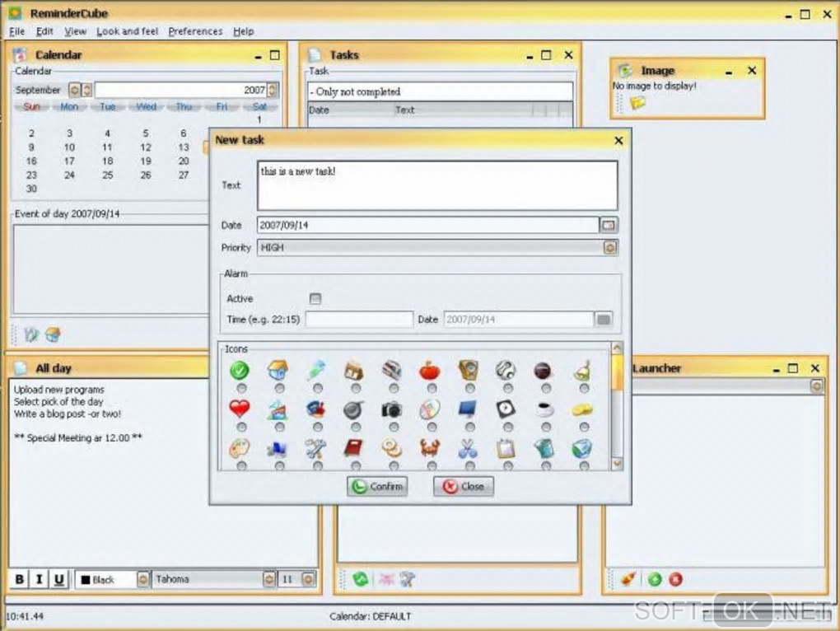Toggle Italic in All day toolbar
The image size is (840, 631).
click(39, 579)
